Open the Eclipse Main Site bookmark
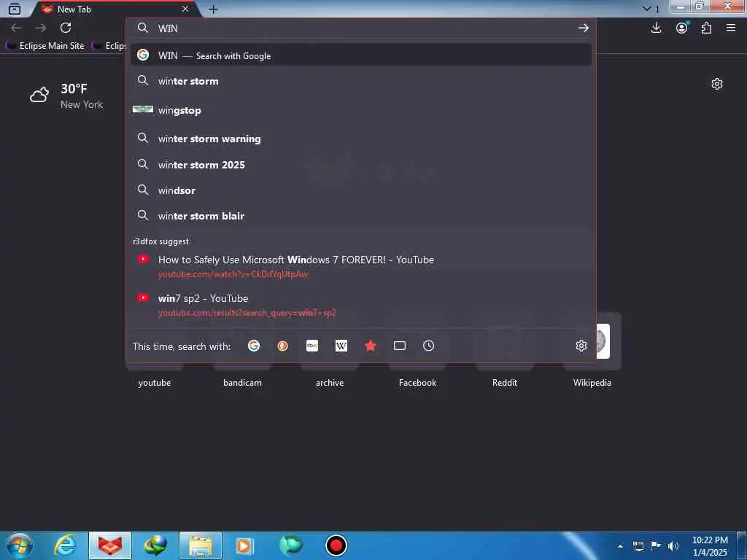Image resolution: width=747 pixels, height=560 pixels. pos(44,46)
